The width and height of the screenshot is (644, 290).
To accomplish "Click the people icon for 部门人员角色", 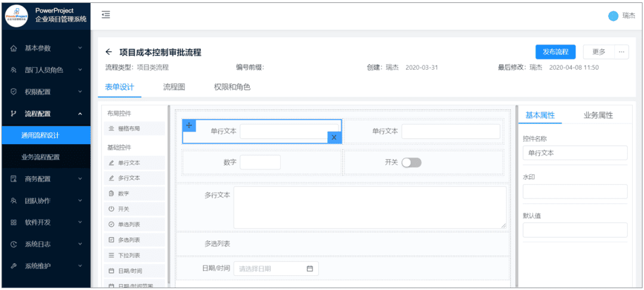I will click(14, 70).
